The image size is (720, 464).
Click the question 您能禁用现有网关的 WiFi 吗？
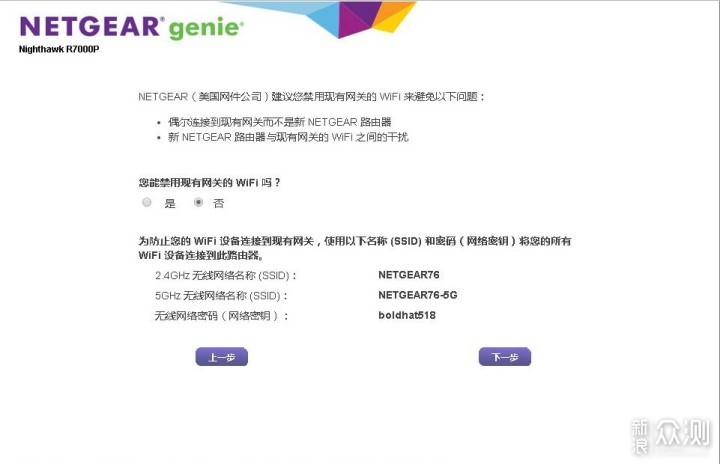[x=209, y=183]
